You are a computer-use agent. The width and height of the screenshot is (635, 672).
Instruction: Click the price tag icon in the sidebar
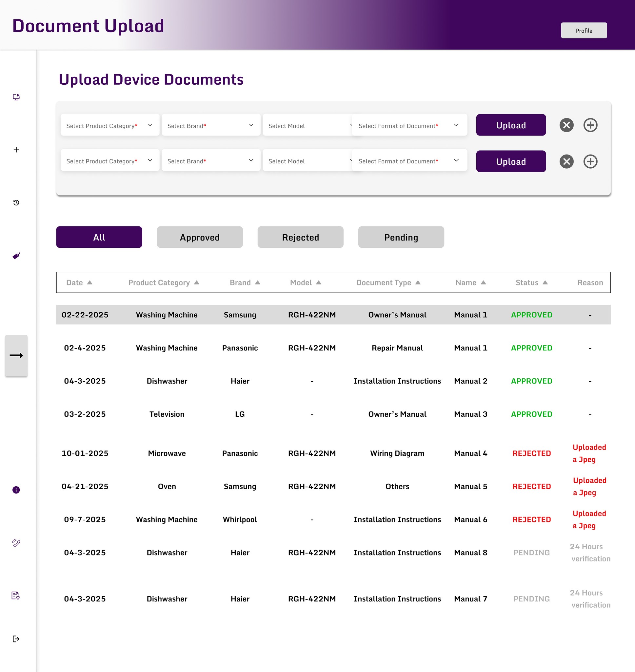point(16,256)
